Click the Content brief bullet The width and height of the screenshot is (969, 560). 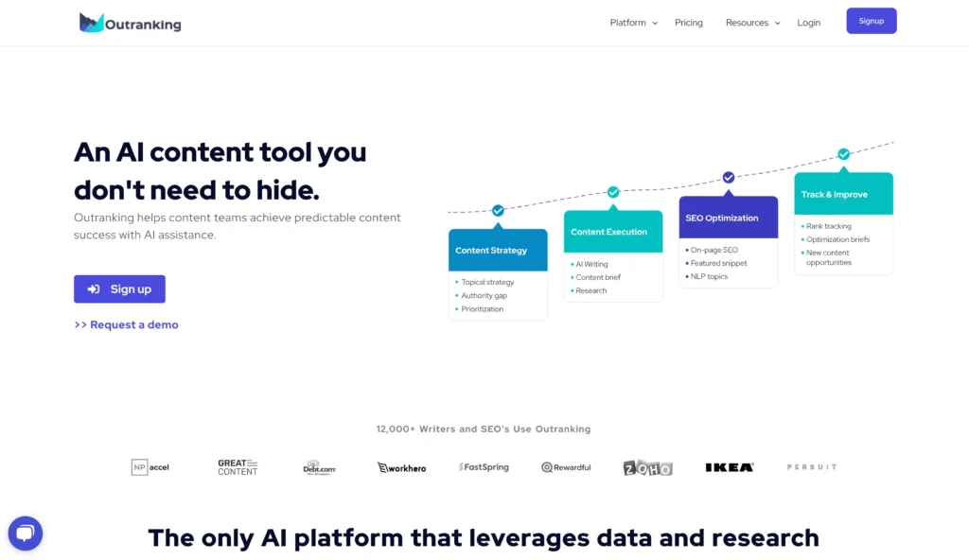tap(598, 277)
